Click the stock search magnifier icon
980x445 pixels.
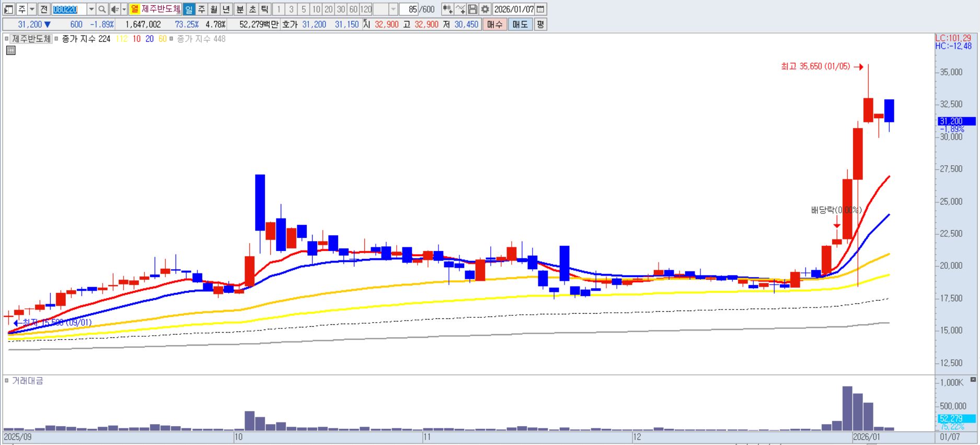102,9
